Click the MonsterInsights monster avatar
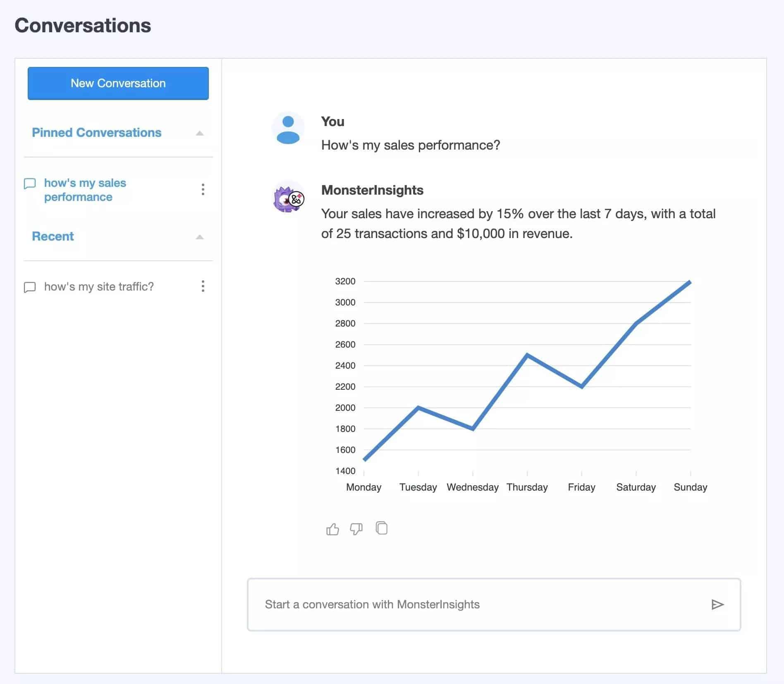Viewport: 784px width, 684px height. (288, 198)
